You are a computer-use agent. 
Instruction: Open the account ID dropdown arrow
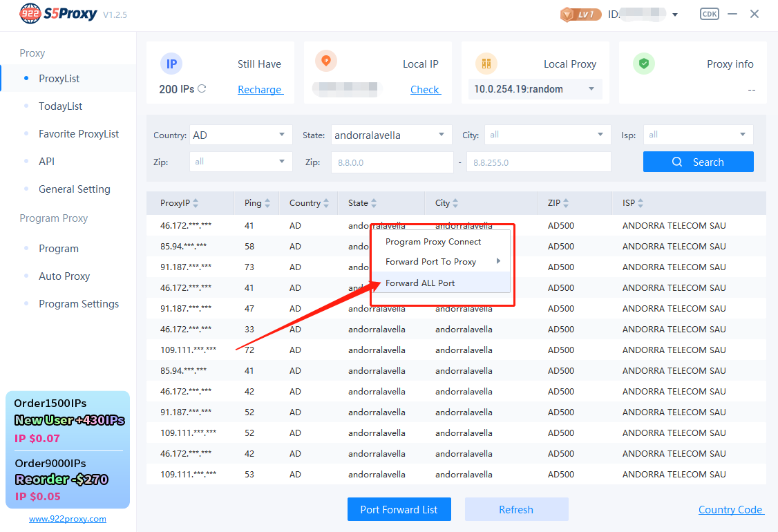pos(675,15)
